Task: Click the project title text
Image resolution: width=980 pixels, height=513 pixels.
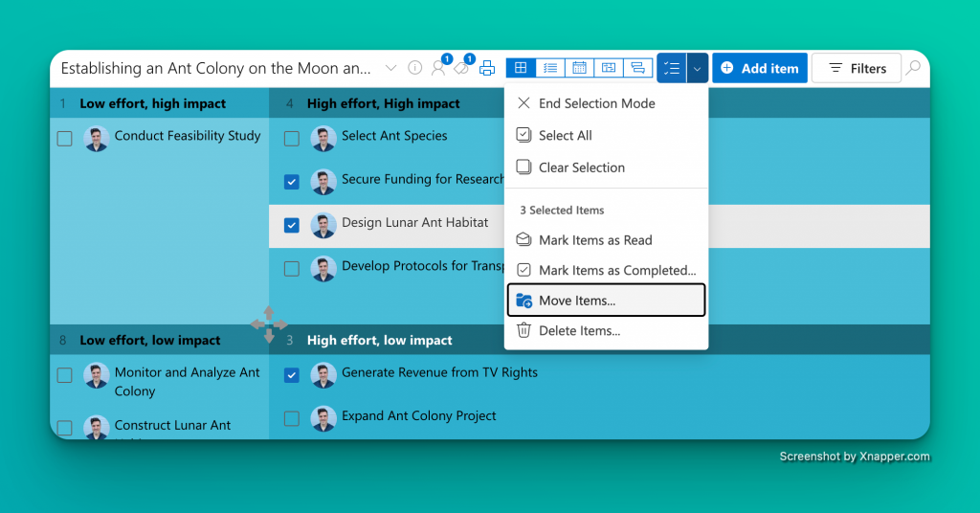Action: coord(215,68)
